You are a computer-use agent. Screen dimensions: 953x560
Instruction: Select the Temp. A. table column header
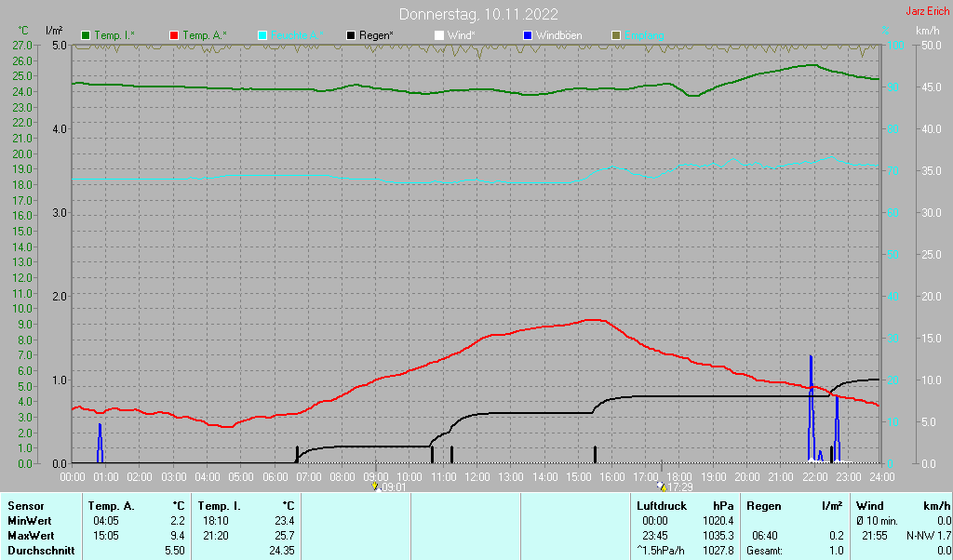coord(111,505)
